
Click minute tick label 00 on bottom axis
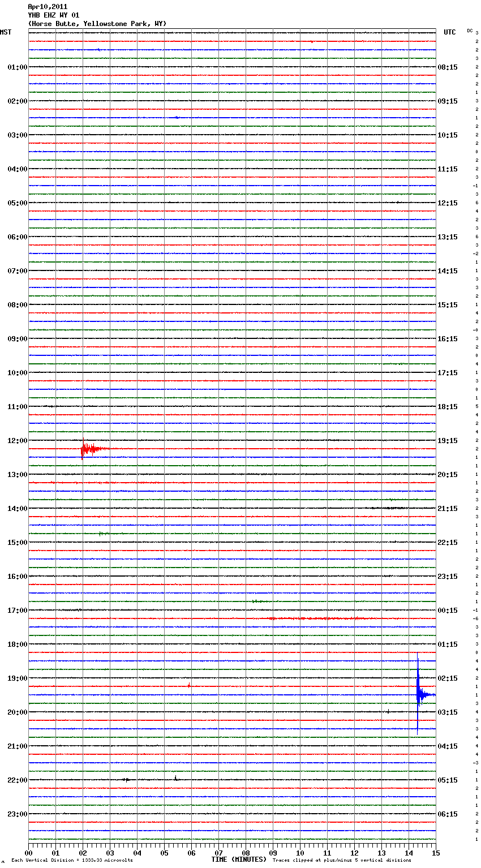pyautogui.click(x=28, y=853)
